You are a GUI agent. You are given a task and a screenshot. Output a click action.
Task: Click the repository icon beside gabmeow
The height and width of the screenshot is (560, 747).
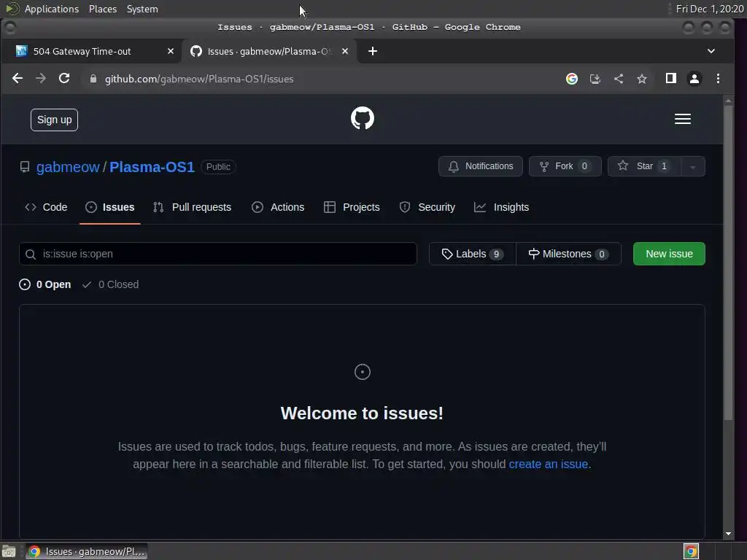tap(25, 167)
